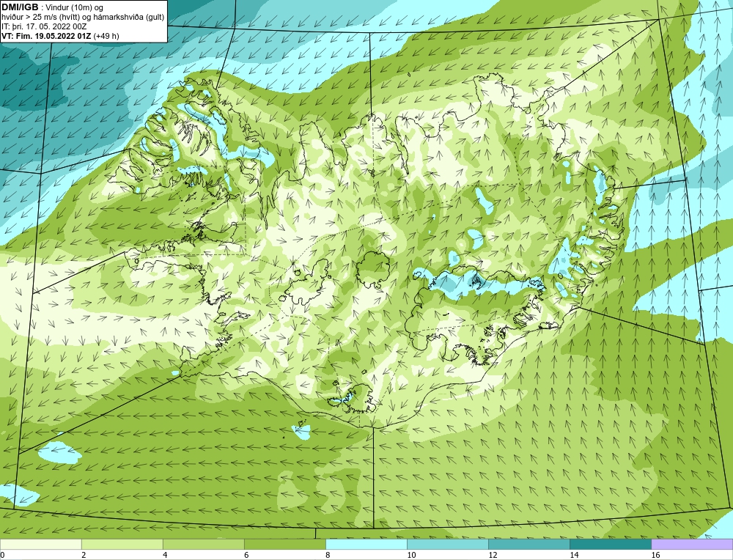The height and width of the screenshot is (560, 733).
Task: Click the '(+49 h)' forecast offset text
Action: 106,36
